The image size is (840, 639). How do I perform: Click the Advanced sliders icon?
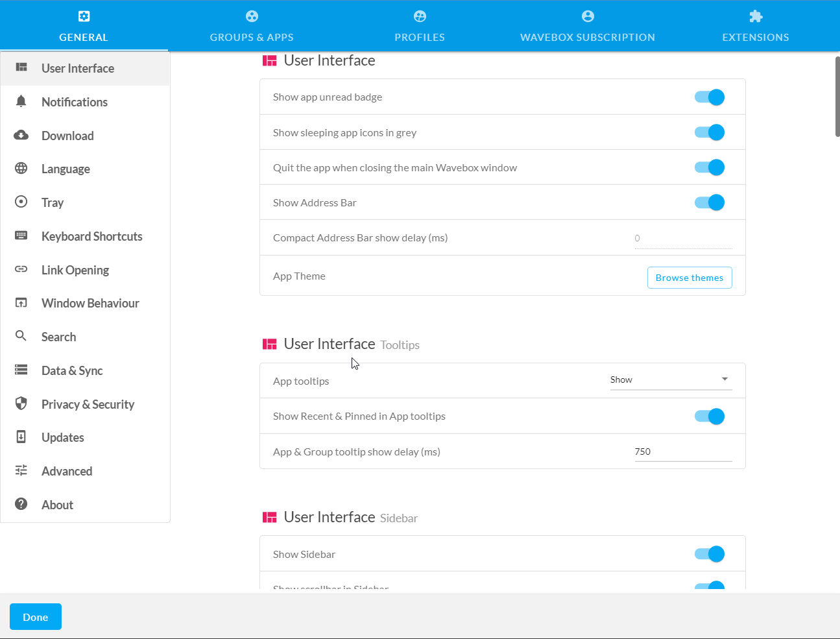point(21,470)
